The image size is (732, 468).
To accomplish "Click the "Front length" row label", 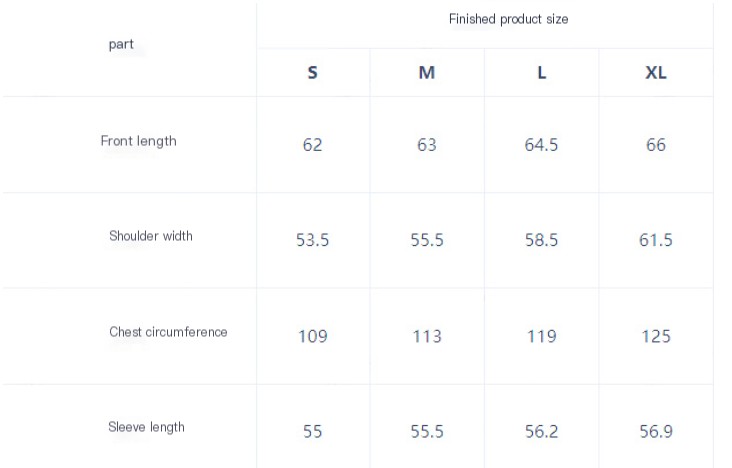I will click(138, 141).
